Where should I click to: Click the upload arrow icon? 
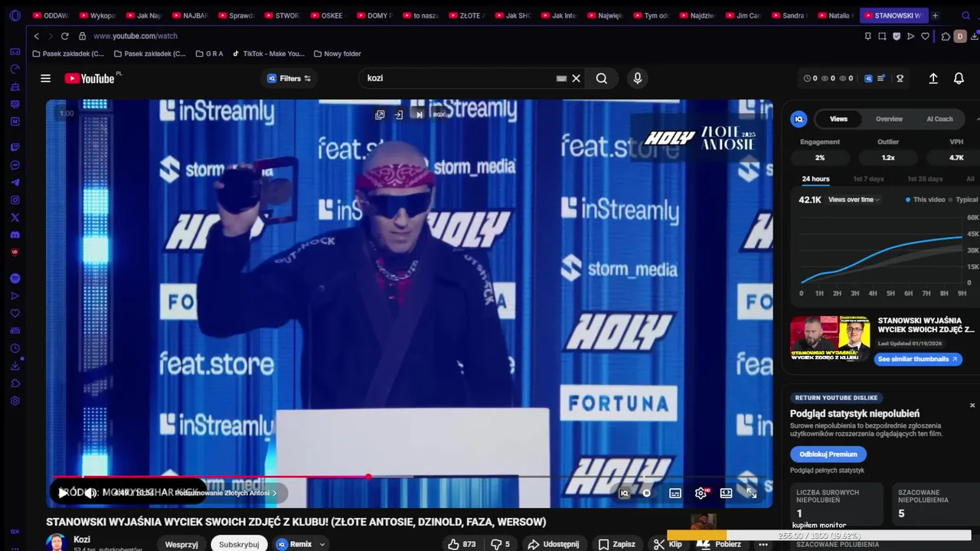pos(933,78)
